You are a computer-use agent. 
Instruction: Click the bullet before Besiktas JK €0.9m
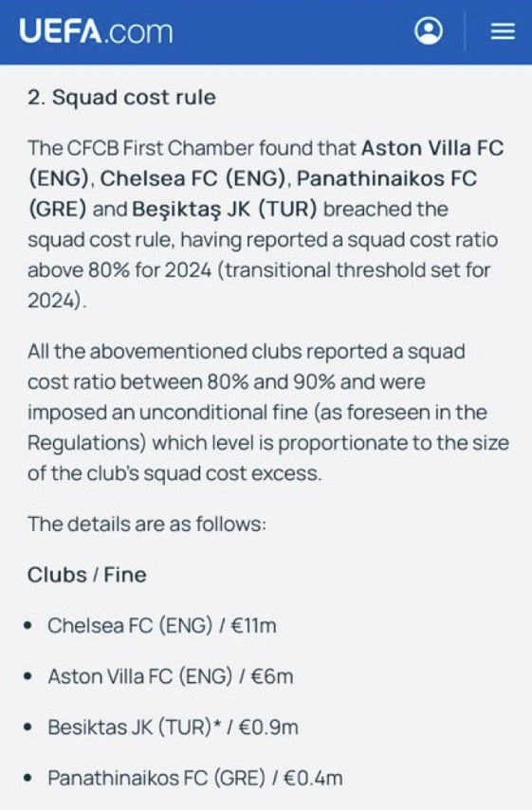[28, 727]
